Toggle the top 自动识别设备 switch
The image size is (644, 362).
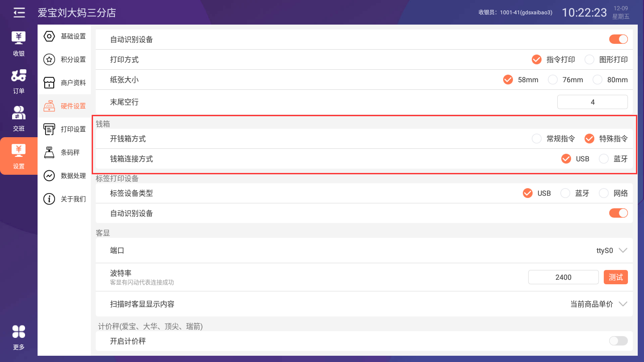[x=619, y=39]
